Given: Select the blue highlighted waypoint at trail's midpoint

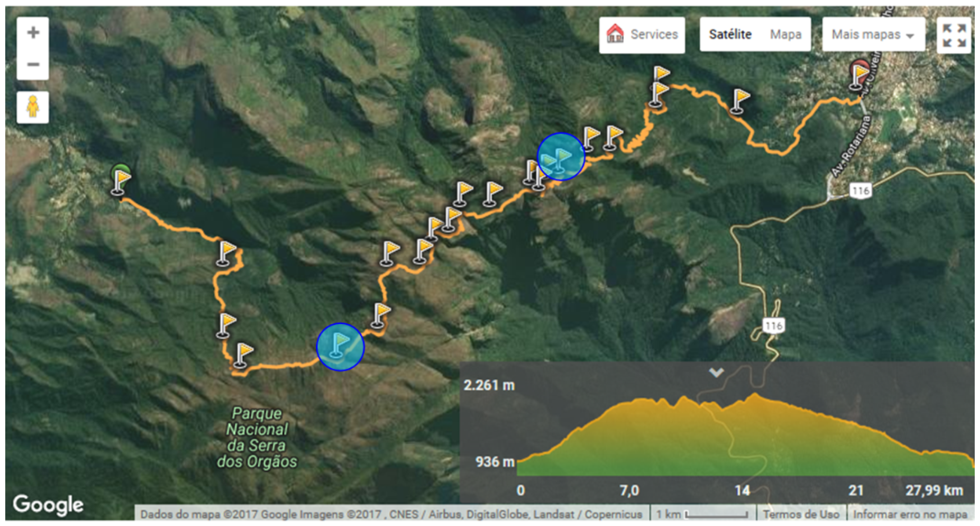Looking at the screenshot, I should tap(561, 156).
